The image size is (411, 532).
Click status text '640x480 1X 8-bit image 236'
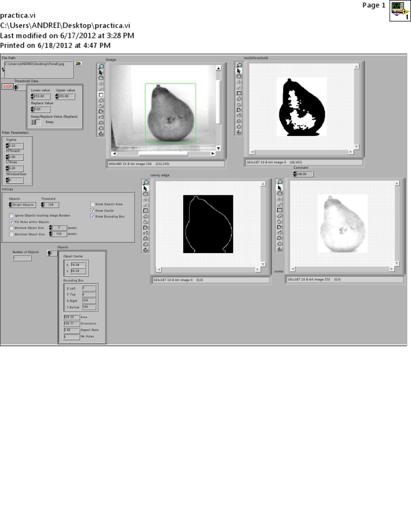(130, 164)
